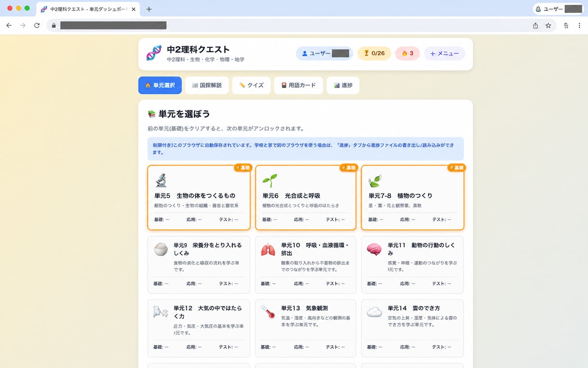This screenshot has width=588, height=368.
Task: Click テスト: — score on 単元14 card
Action: 441,347
